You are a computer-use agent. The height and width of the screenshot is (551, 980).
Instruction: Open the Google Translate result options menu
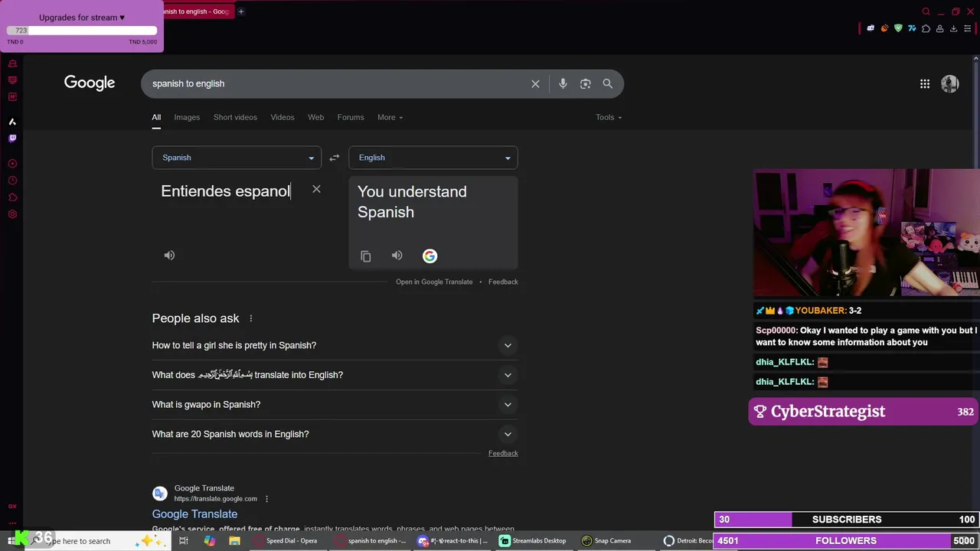coord(266,499)
